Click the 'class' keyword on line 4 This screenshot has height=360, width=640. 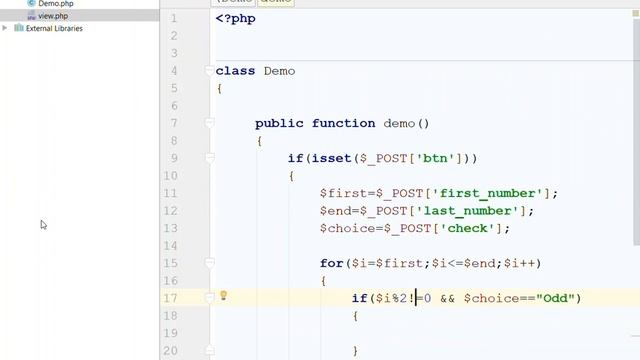pos(235,71)
